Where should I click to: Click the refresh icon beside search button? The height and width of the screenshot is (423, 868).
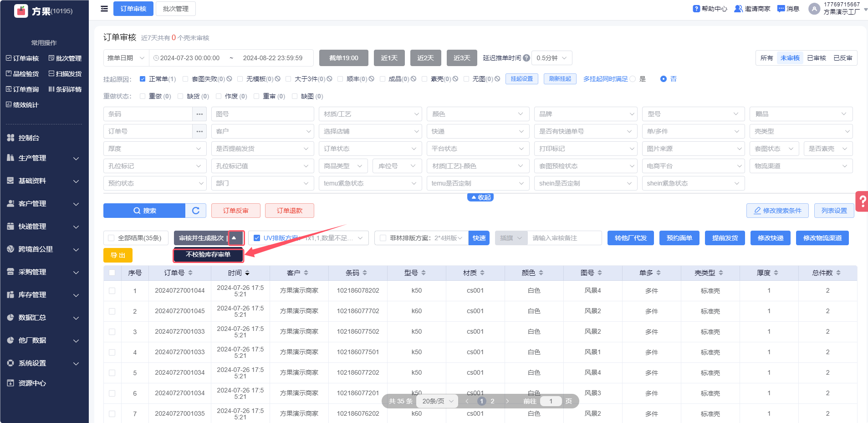(196, 211)
